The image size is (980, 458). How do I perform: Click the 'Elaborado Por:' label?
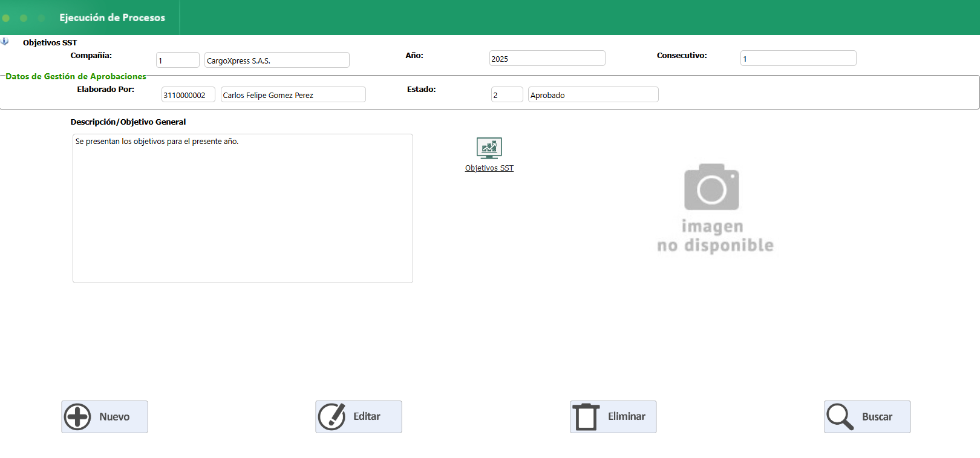[x=106, y=90]
